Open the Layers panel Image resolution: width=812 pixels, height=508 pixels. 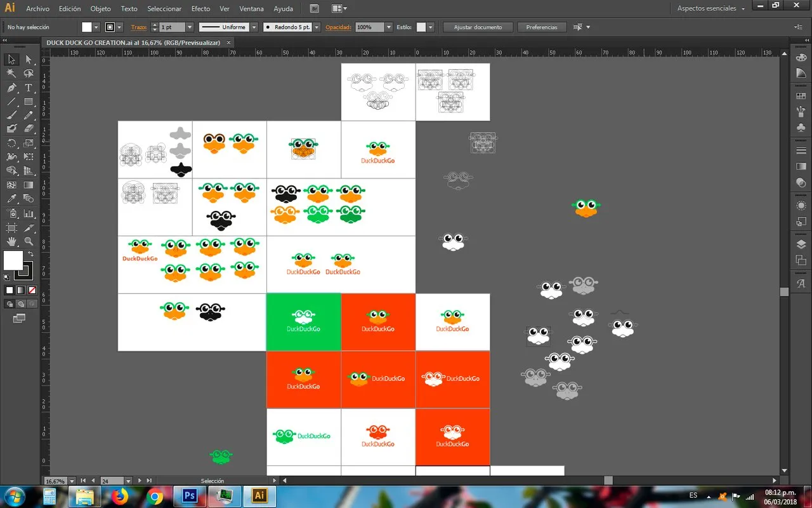801,244
